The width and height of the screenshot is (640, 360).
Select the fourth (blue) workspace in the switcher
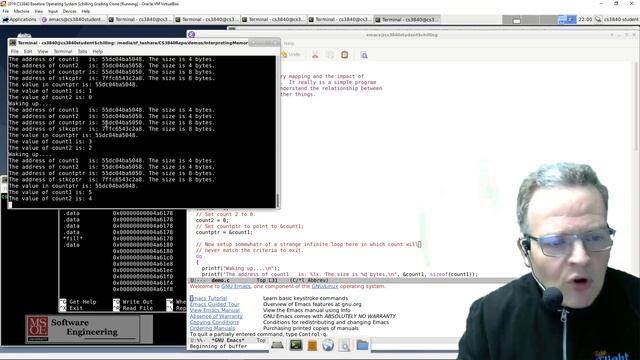click(x=567, y=19)
